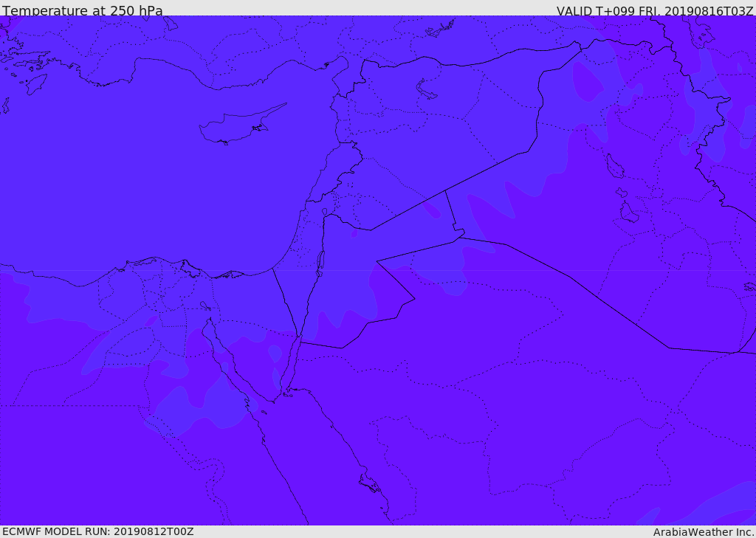This screenshot has height=538, width=756.
Task: Click the 'ArabiaWeather Inc' credit text
Action: 704,532
